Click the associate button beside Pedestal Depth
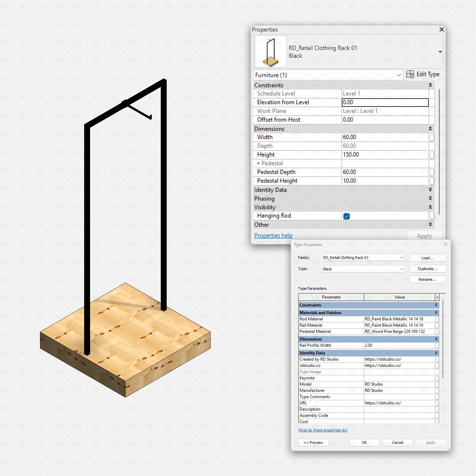This screenshot has height=476, width=476. pos(432,172)
